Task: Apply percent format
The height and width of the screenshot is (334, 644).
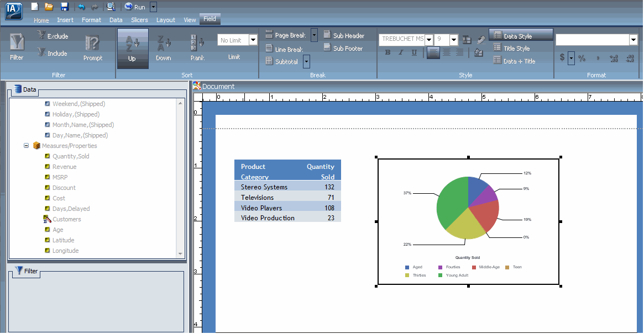Action: 582,59
